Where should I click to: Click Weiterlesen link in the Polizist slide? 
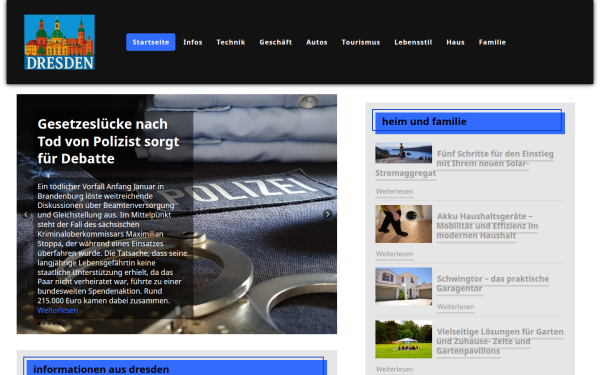58,310
